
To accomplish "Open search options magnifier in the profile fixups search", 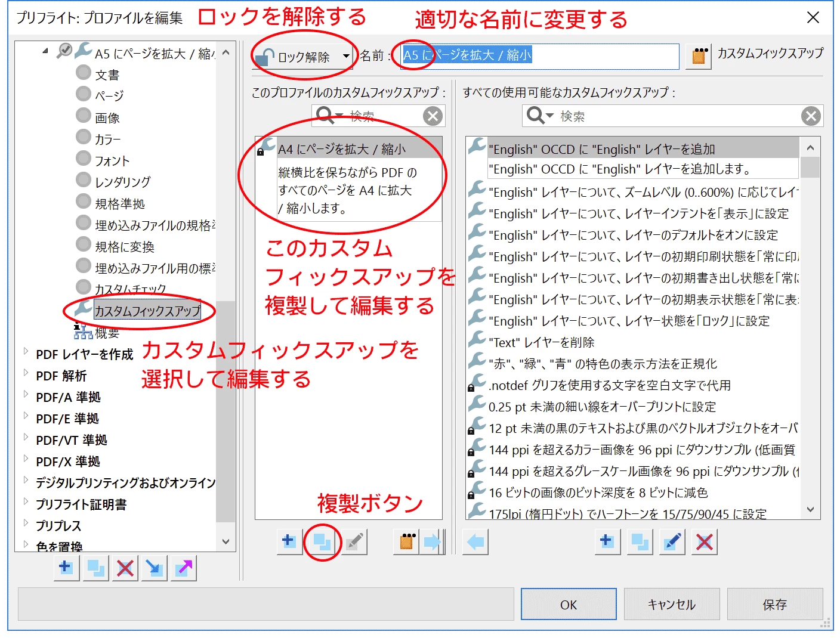I will [329, 115].
